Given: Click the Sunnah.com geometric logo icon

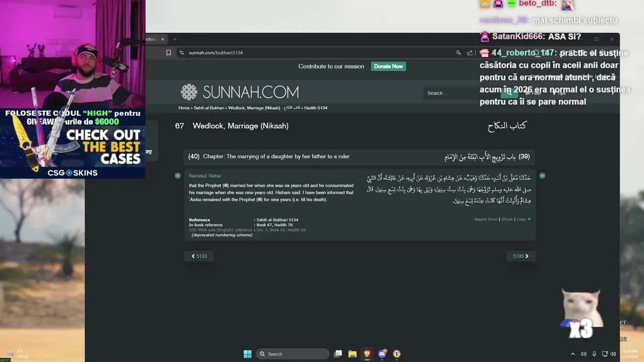Looking at the screenshot, I should click(189, 92).
